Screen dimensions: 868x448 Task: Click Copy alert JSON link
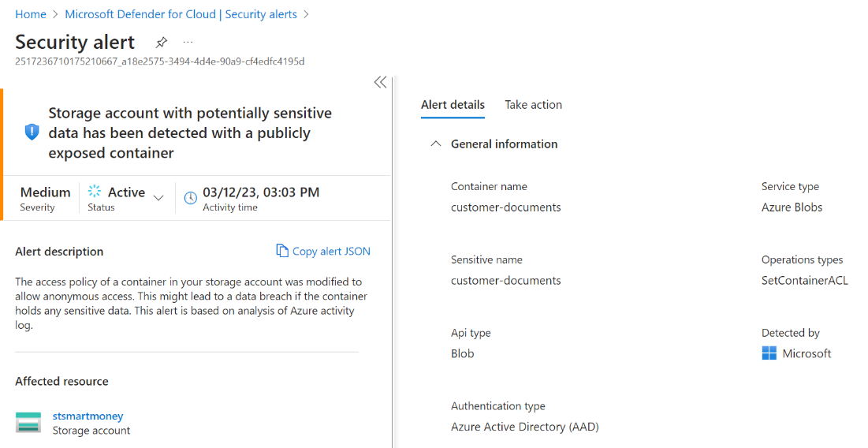coord(331,251)
